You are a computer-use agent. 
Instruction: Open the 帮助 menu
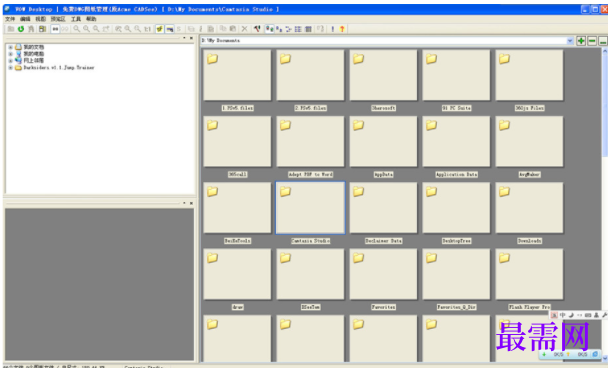pyautogui.click(x=91, y=19)
